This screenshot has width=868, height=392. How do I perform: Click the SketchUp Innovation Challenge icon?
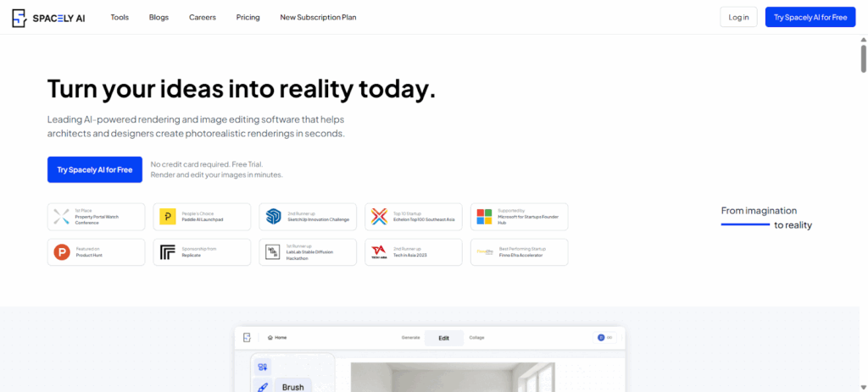click(273, 217)
